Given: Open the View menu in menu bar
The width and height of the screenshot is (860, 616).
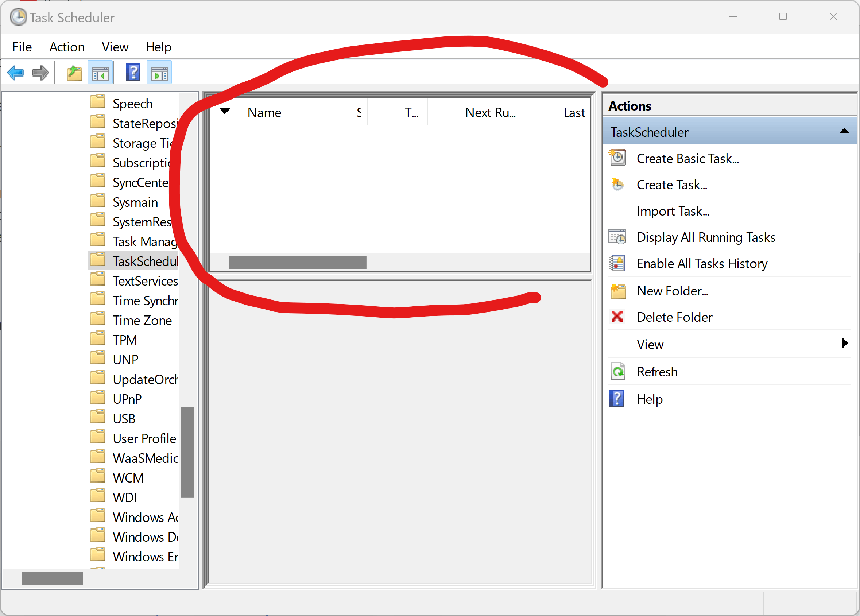Looking at the screenshot, I should pos(115,47).
